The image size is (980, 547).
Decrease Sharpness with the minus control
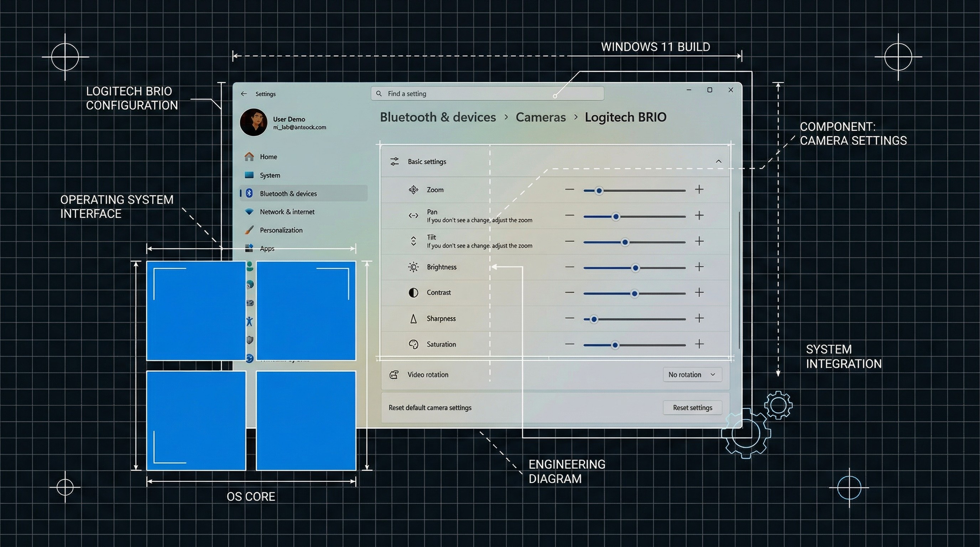[569, 319]
